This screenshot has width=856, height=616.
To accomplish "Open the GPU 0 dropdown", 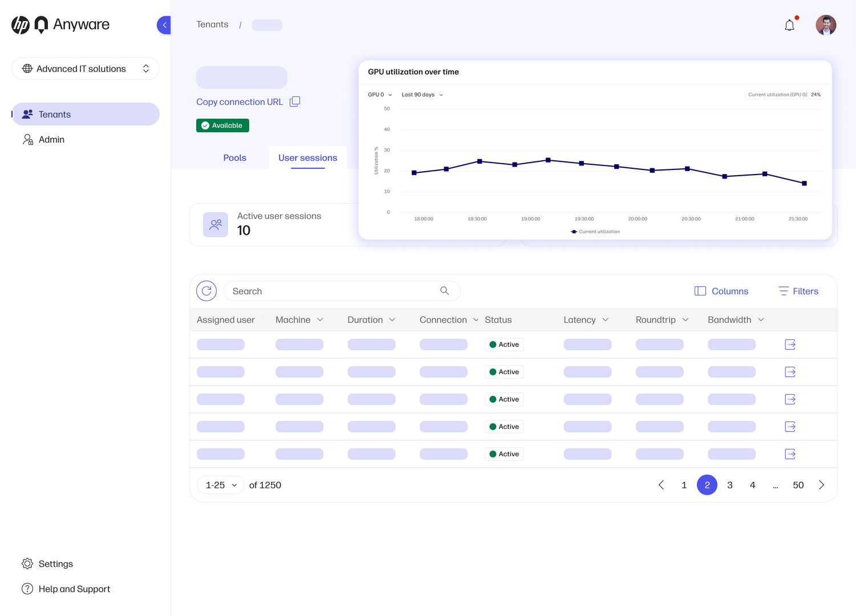I will (380, 95).
